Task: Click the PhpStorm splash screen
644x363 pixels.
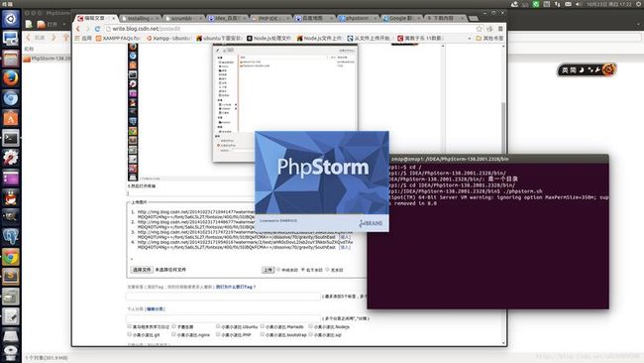Action: click(x=322, y=181)
